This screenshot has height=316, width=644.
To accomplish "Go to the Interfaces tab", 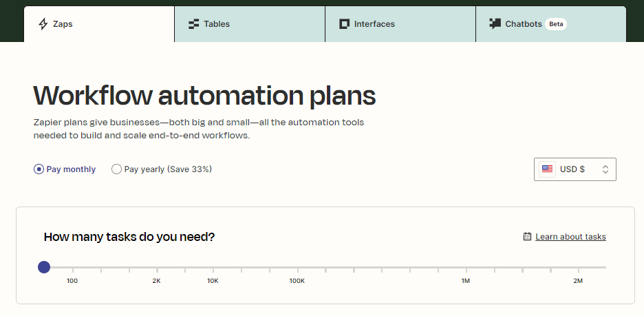I will point(400,24).
